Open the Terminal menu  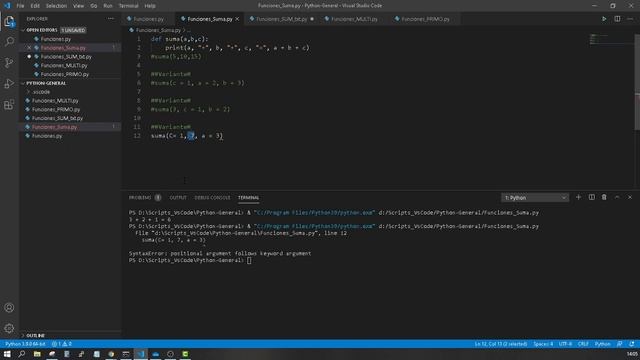coord(129,6)
